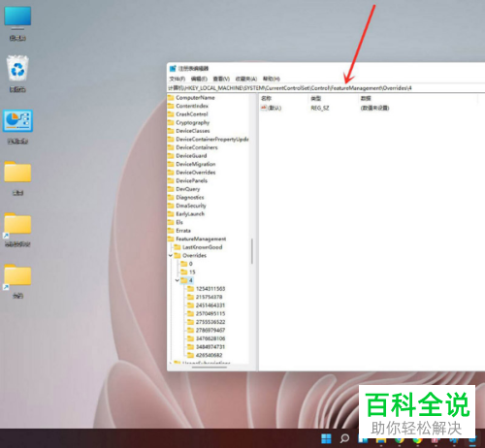The image size is (485, 448).
Task: Select the desktop folder without shortcut arrow
Action: [17, 178]
